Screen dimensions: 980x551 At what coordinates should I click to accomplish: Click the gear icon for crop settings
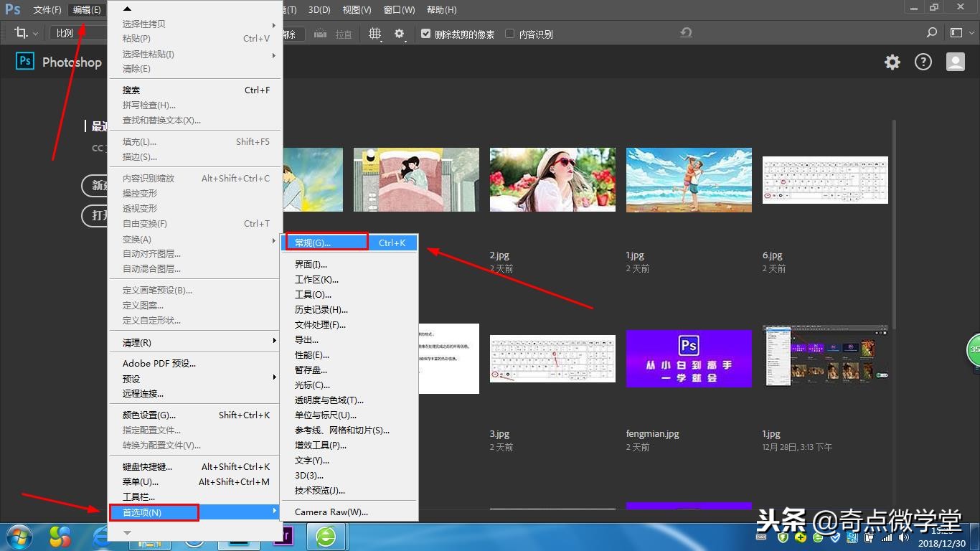coord(399,33)
